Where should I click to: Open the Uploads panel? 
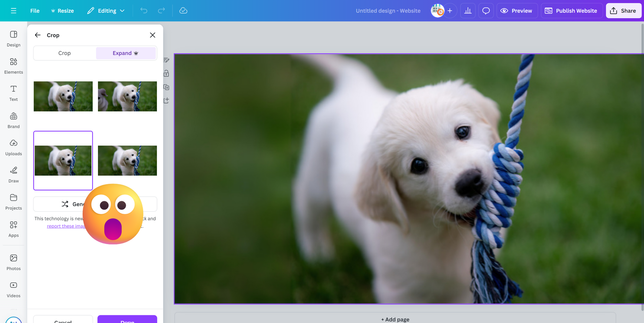click(13, 147)
